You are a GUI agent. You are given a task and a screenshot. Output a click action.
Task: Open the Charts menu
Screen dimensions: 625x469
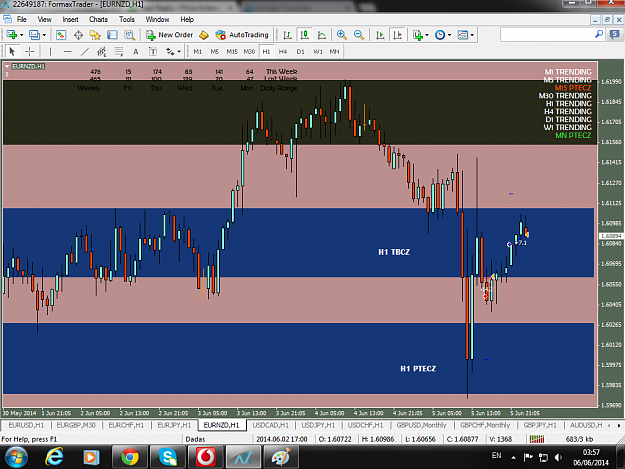coord(98,19)
